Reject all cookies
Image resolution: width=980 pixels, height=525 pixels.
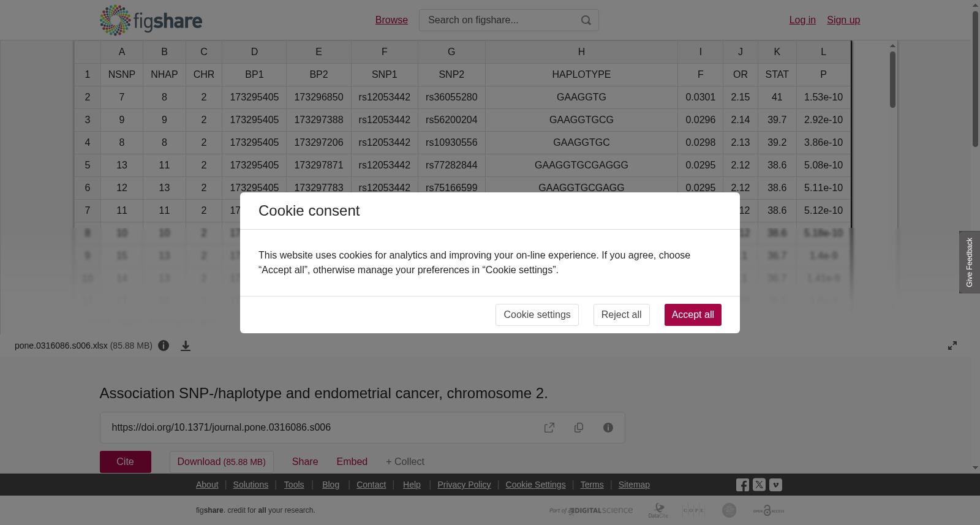[x=621, y=315]
